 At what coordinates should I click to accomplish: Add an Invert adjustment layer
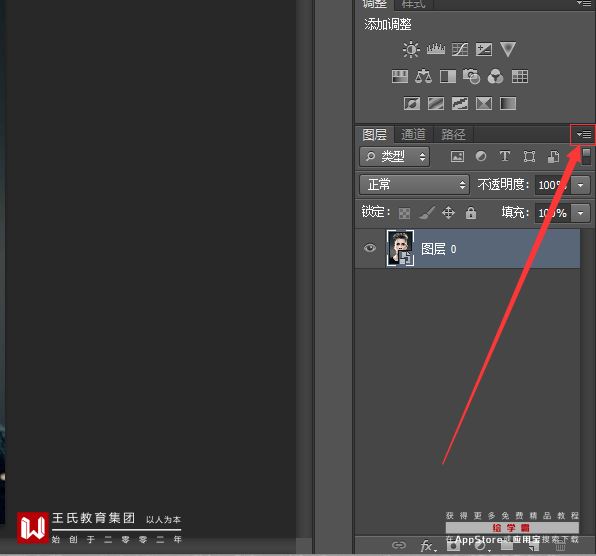(412, 103)
